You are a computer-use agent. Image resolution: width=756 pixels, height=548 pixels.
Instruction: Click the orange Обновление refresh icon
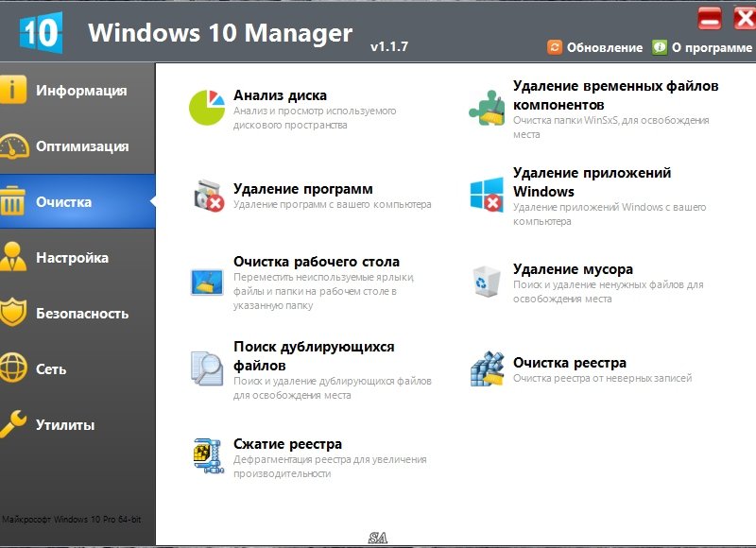[x=555, y=47]
